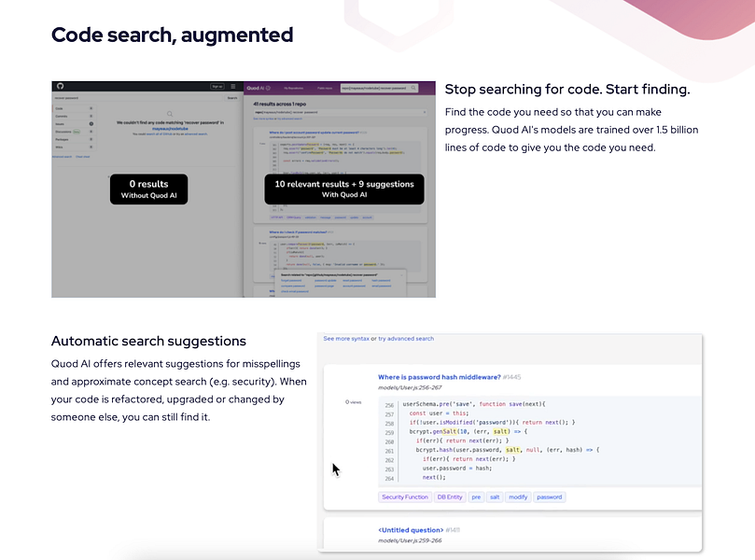The width and height of the screenshot is (755, 560).
Task: Click '0 results Without Quod AI' badge
Action: [x=148, y=189]
